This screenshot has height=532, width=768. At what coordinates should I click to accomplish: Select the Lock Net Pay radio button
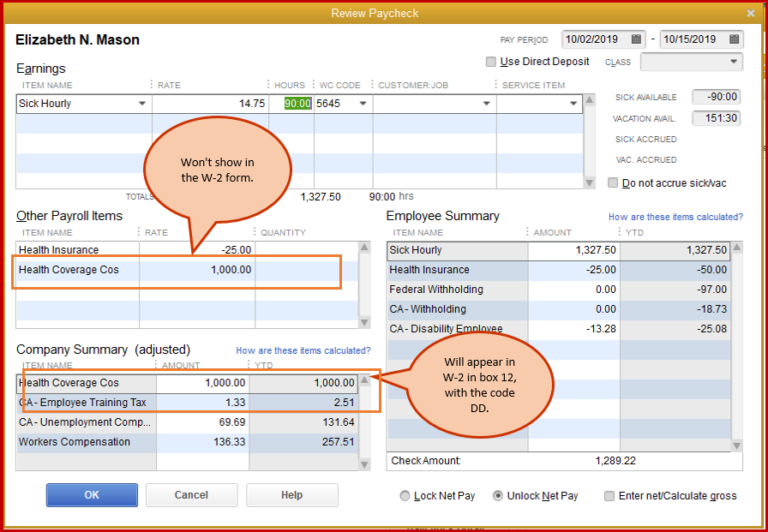click(405, 496)
